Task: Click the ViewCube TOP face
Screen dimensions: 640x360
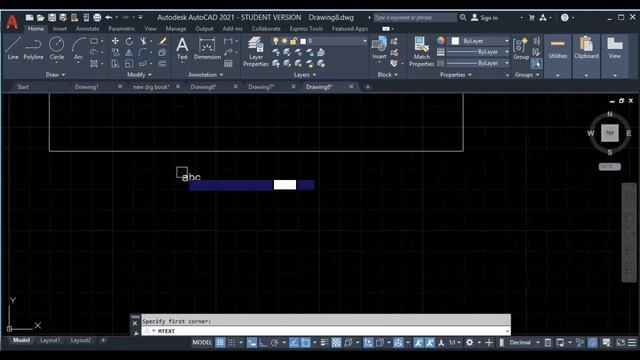Action: (609, 133)
